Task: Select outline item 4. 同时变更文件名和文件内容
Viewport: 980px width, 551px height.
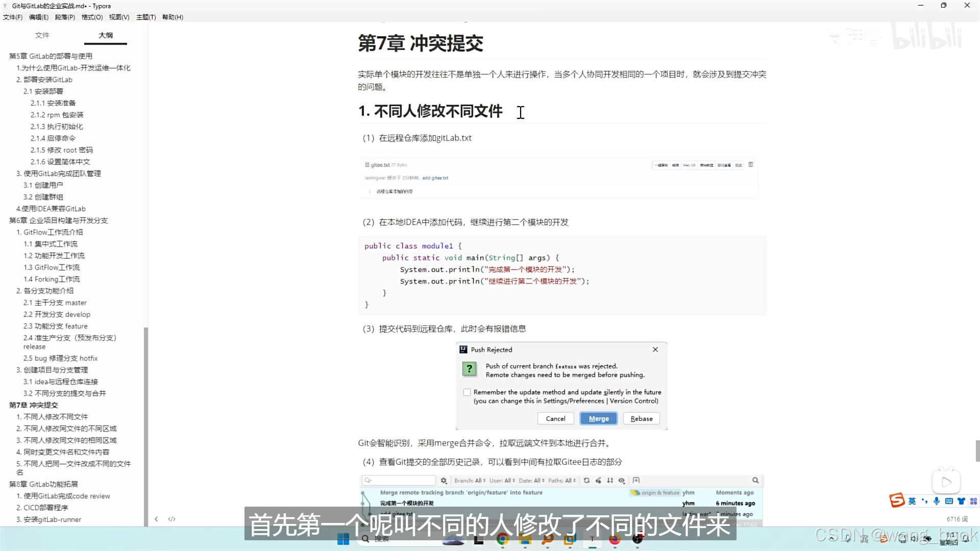Action: click(63, 452)
